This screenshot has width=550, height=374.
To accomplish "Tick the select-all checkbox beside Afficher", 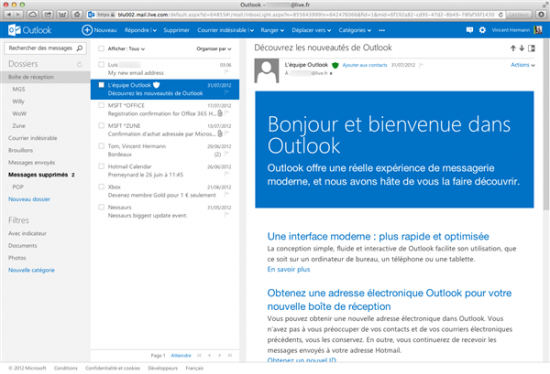I will [101, 49].
